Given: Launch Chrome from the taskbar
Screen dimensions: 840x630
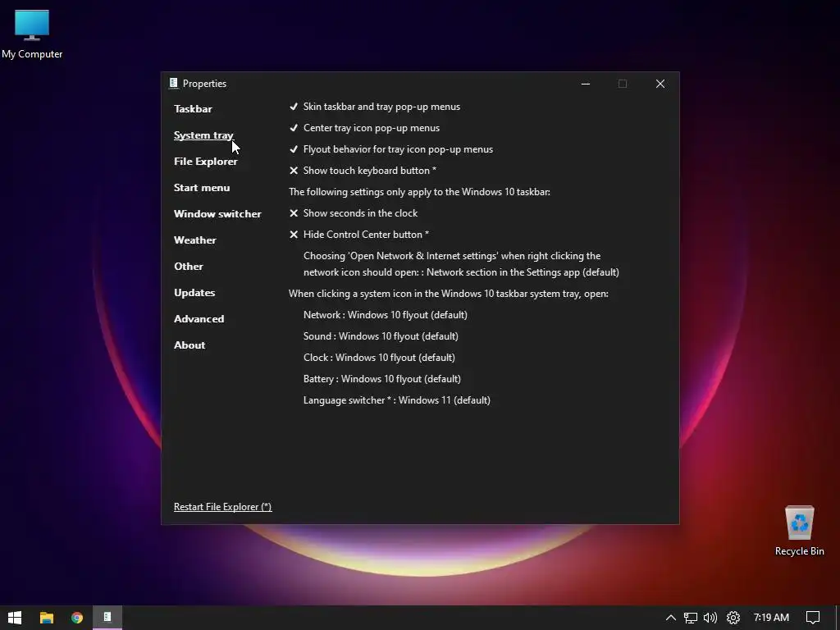Looking at the screenshot, I should (x=77, y=618).
